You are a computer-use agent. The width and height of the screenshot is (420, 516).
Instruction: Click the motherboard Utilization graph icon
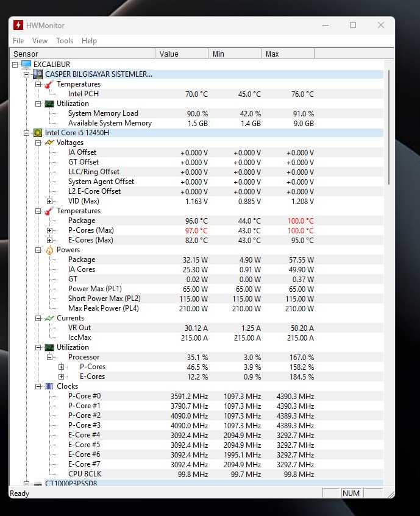[49, 104]
